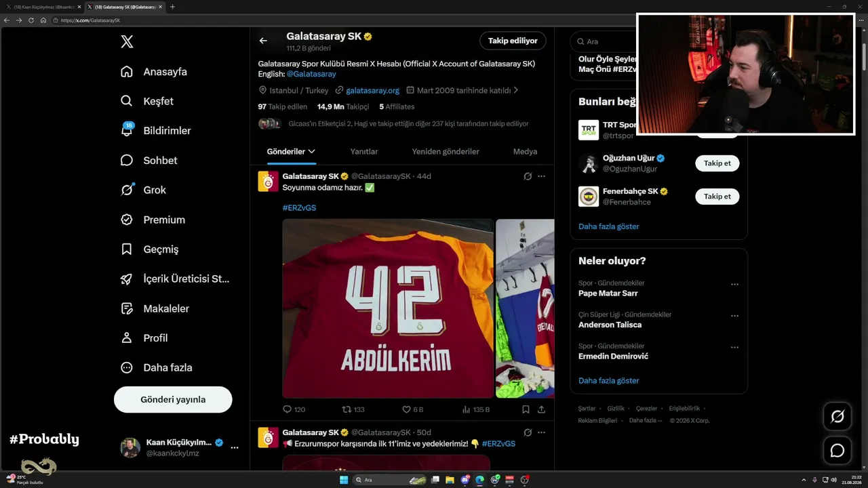The height and width of the screenshot is (488, 868).
Task: Open the floating Grok button
Action: pyautogui.click(x=837, y=416)
